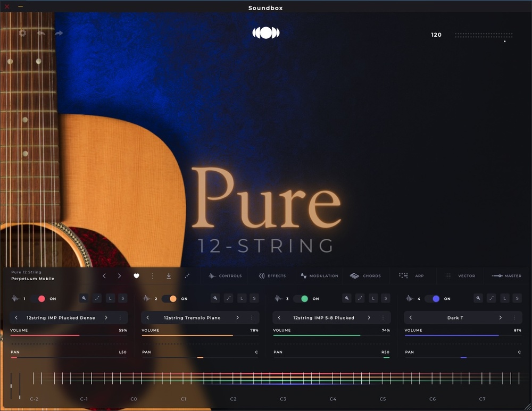Toggle layer 2 orange ON switch
Image resolution: width=532 pixels, height=411 pixels.
169,299
